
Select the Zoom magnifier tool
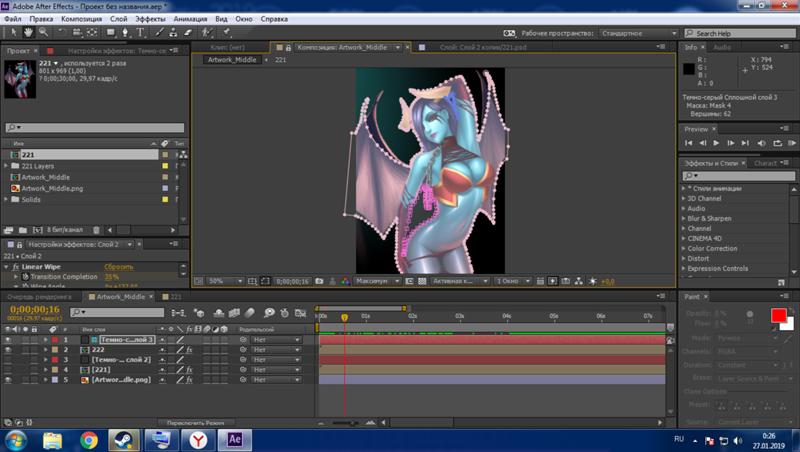(x=43, y=32)
